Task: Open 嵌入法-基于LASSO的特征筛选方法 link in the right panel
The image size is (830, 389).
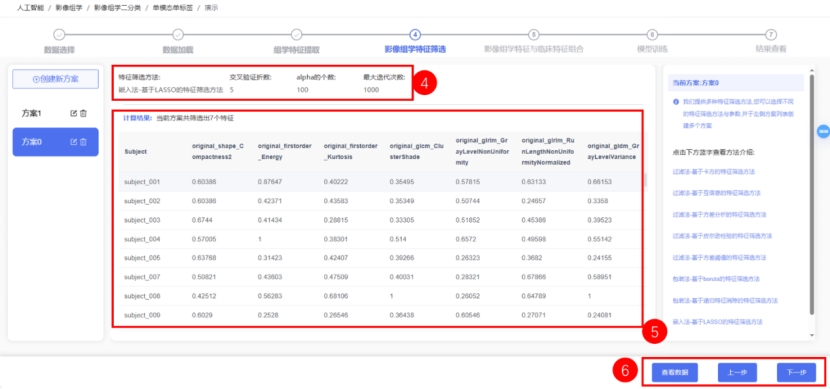Action: [x=718, y=322]
